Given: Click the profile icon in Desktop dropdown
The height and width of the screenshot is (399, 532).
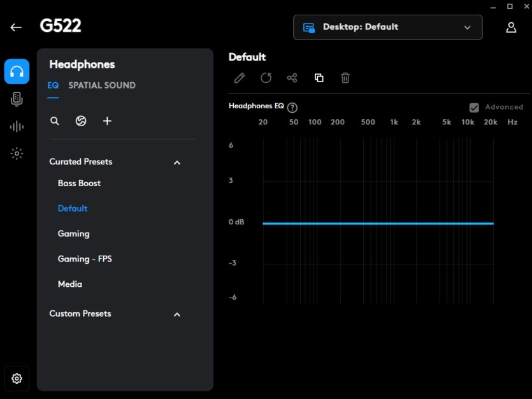Looking at the screenshot, I should [x=309, y=27].
